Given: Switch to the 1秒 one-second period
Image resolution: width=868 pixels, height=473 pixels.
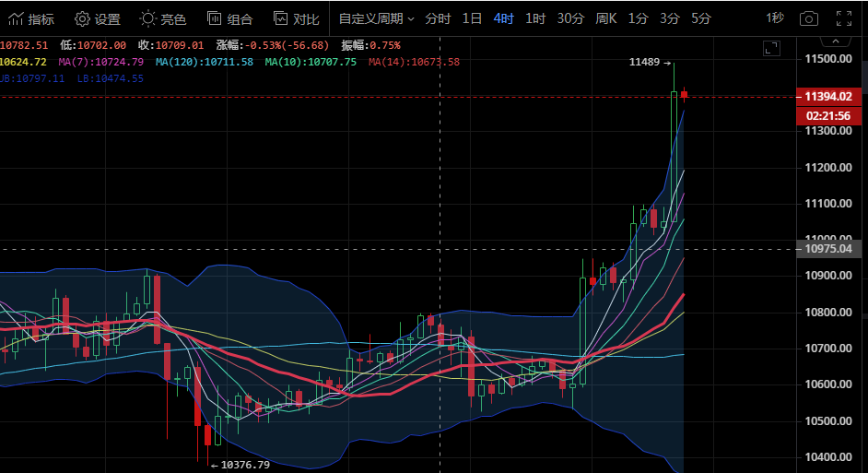Looking at the screenshot, I should (x=775, y=18).
